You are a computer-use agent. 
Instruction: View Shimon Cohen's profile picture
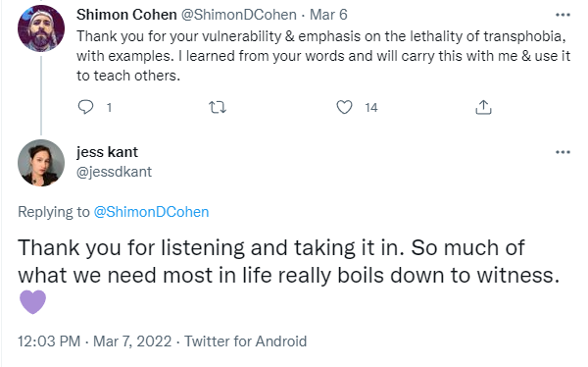click(41, 28)
